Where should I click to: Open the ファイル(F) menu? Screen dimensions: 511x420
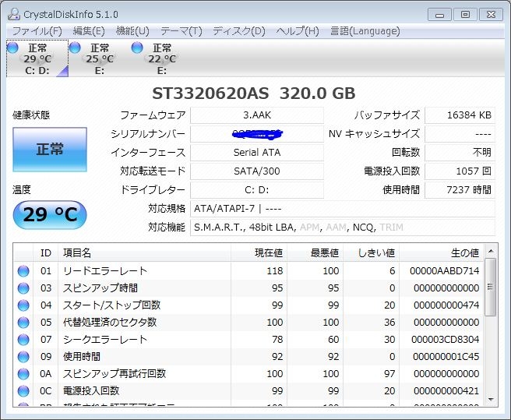click(x=37, y=31)
